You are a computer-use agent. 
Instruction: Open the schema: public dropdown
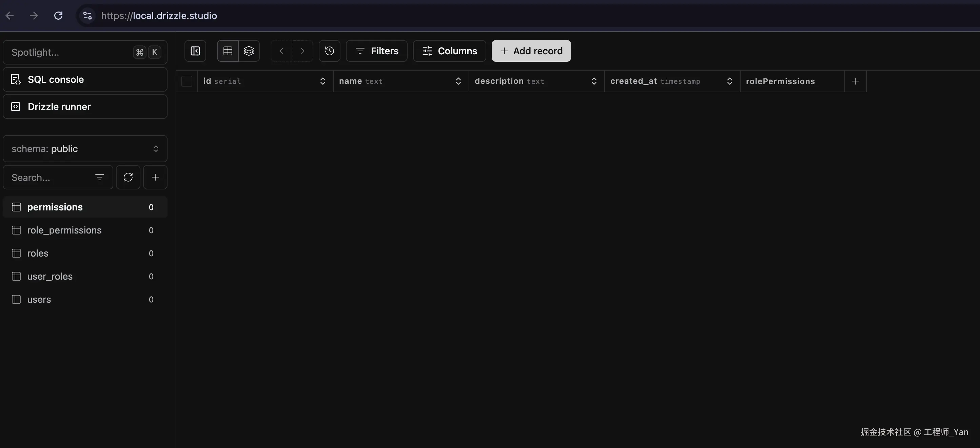85,149
